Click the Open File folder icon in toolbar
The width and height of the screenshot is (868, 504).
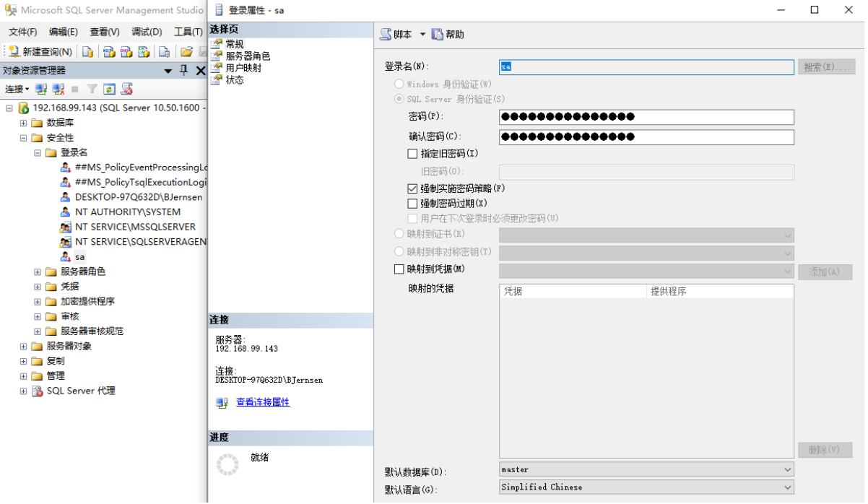pyautogui.click(x=186, y=51)
